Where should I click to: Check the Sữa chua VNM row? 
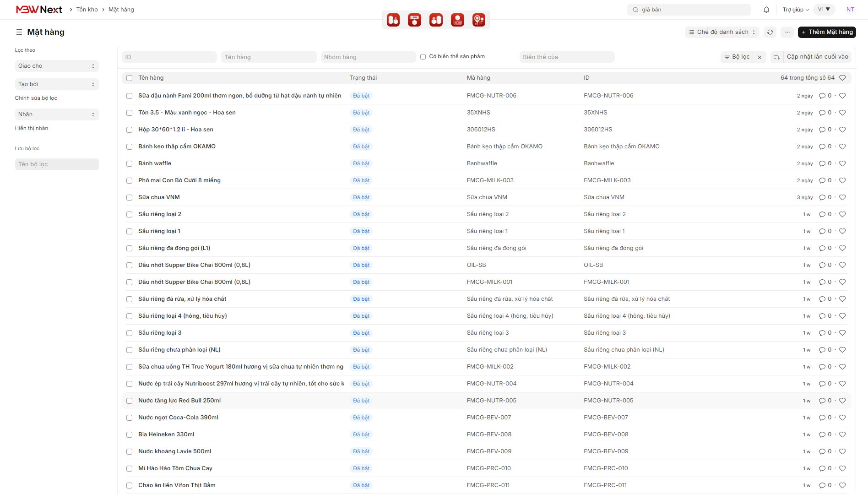click(130, 197)
